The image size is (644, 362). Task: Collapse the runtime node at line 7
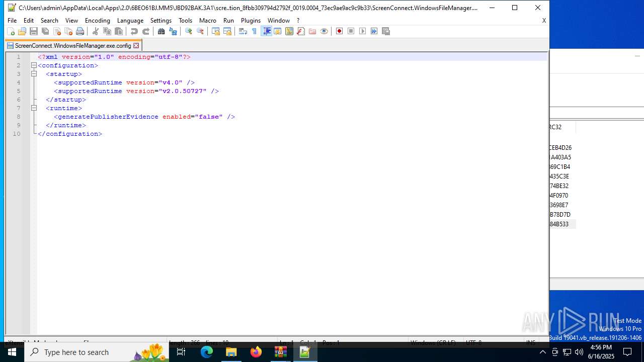click(x=34, y=108)
